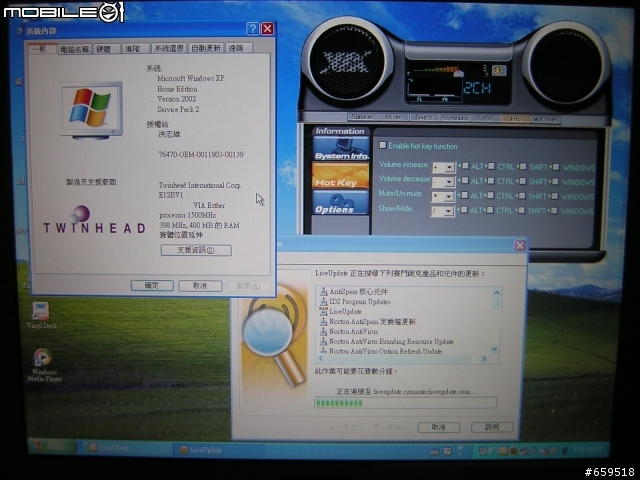640x480 pixels.
Task: Open the 自動更新 tab in System Properties
Action: (x=206, y=48)
